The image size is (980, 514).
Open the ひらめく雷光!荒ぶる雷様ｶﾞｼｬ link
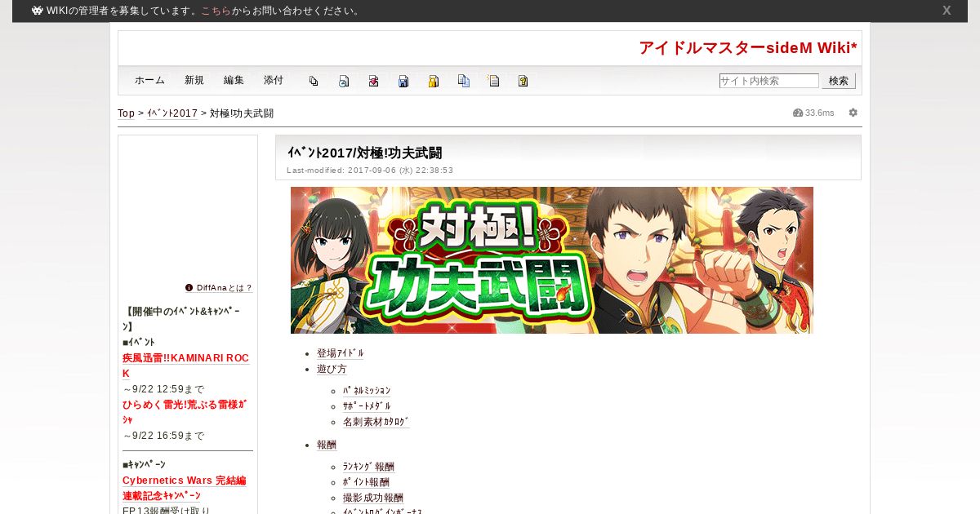click(185, 412)
